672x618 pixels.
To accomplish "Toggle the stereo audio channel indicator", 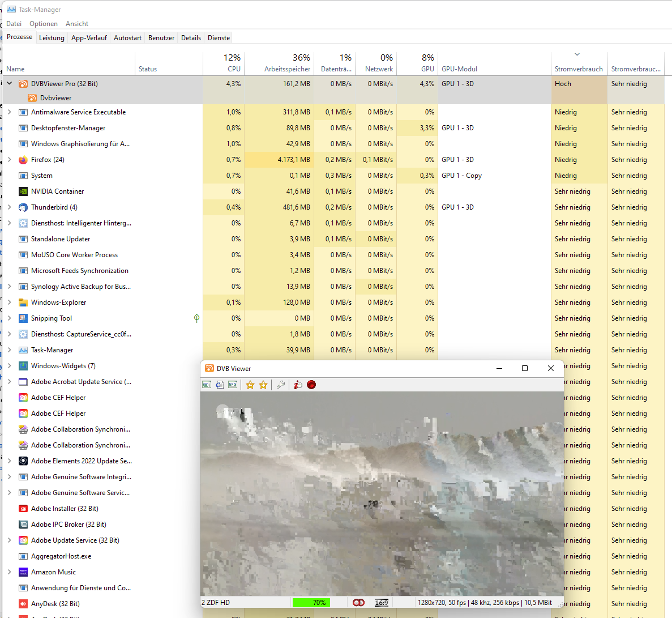I will (x=358, y=603).
